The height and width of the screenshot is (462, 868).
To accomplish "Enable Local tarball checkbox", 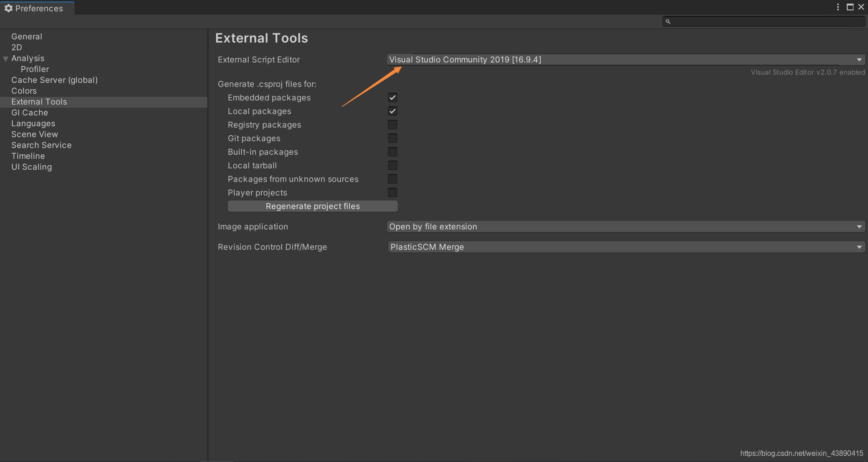I will tap(392, 165).
